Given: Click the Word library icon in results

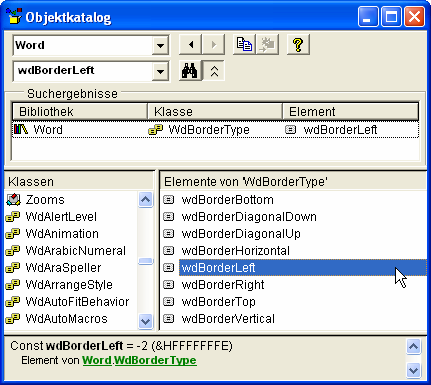Looking at the screenshot, I should coord(21,129).
